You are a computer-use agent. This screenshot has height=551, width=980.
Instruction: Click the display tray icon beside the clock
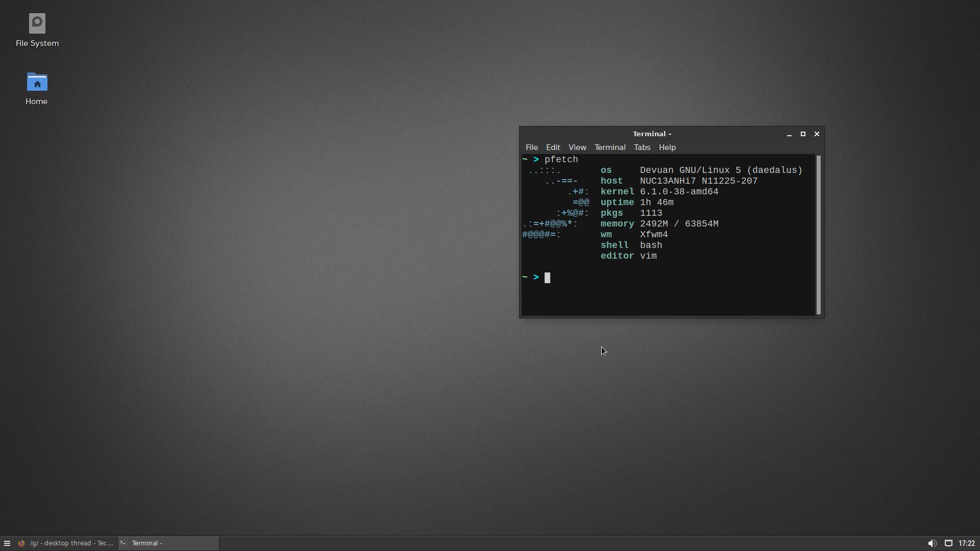948,543
